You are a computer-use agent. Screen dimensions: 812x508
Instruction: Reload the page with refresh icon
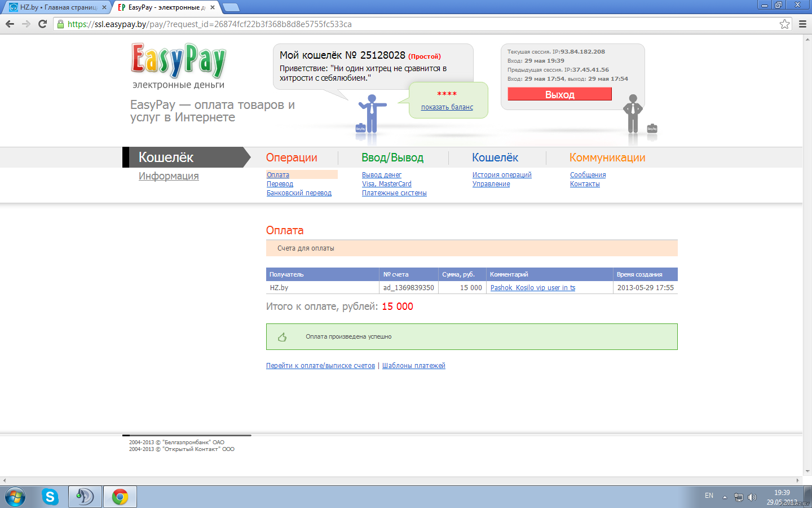[x=42, y=24]
